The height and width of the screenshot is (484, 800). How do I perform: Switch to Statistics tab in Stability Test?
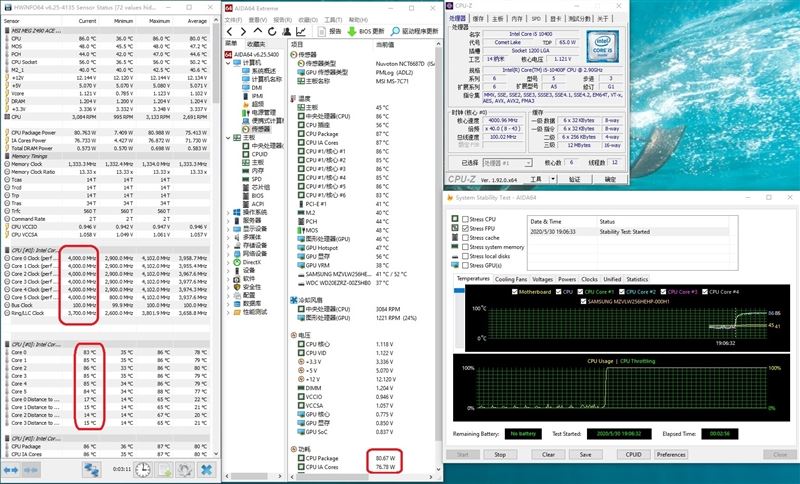(637, 279)
